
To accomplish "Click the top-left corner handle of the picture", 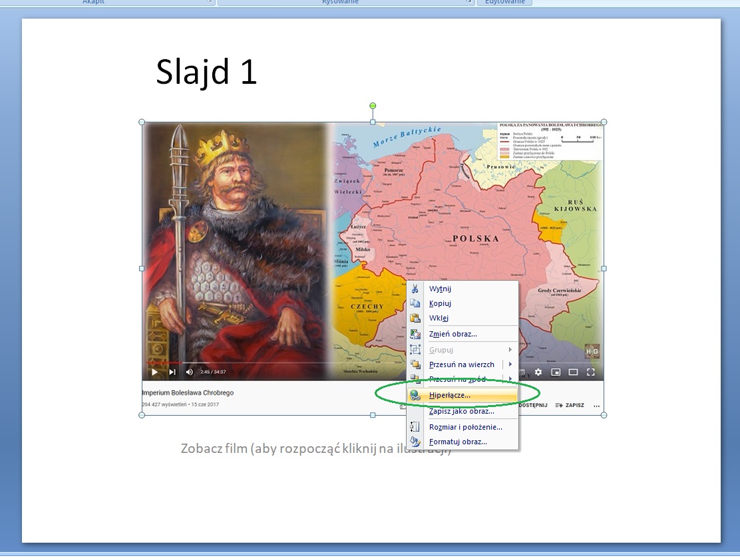I will (x=142, y=122).
